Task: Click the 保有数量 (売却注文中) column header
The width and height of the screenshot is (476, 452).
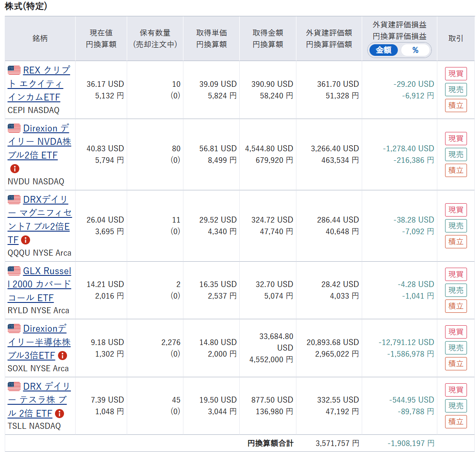Action: click(155, 38)
